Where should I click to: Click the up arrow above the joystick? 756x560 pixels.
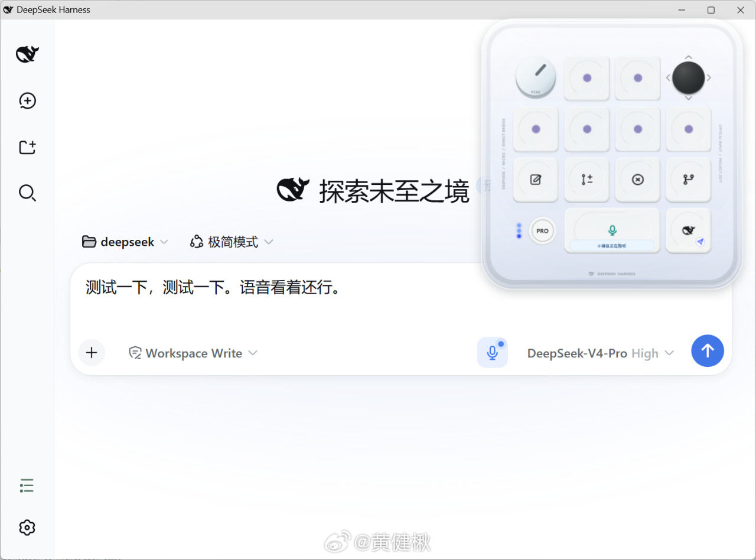pyautogui.click(x=689, y=57)
